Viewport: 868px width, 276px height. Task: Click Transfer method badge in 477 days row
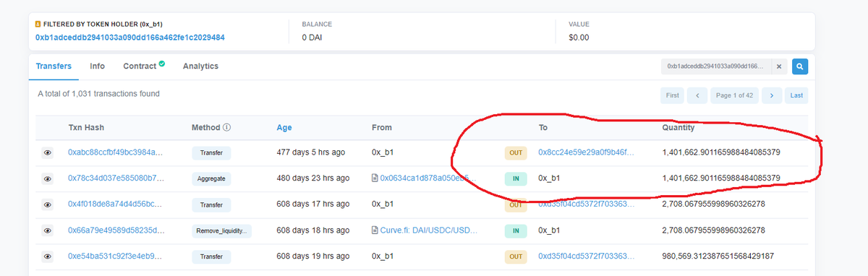tap(212, 153)
